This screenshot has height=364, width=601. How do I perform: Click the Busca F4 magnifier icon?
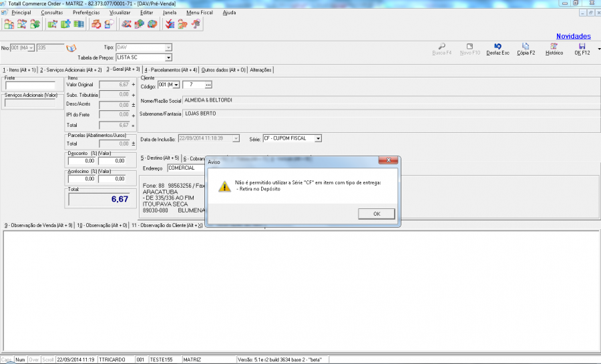[x=442, y=45]
